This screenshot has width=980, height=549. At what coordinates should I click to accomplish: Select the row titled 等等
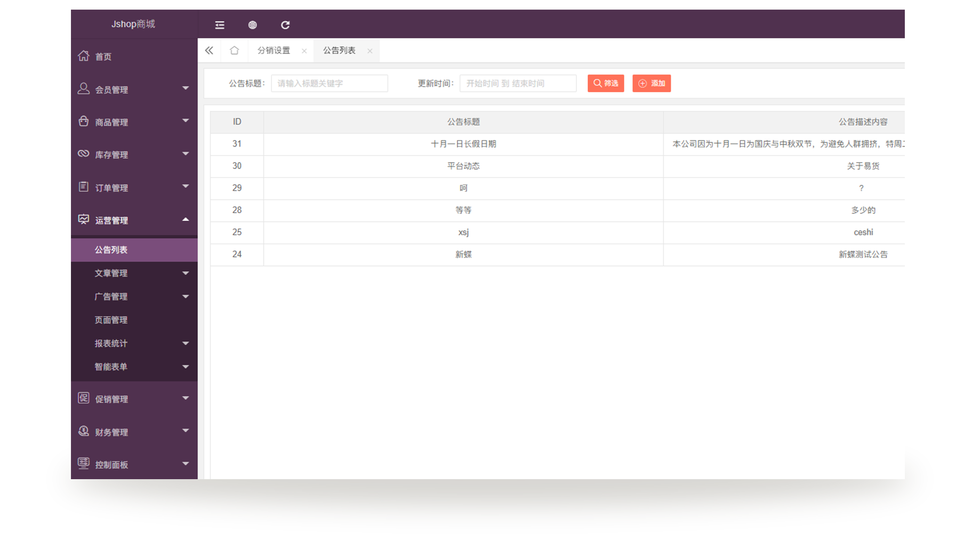pos(557,211)
